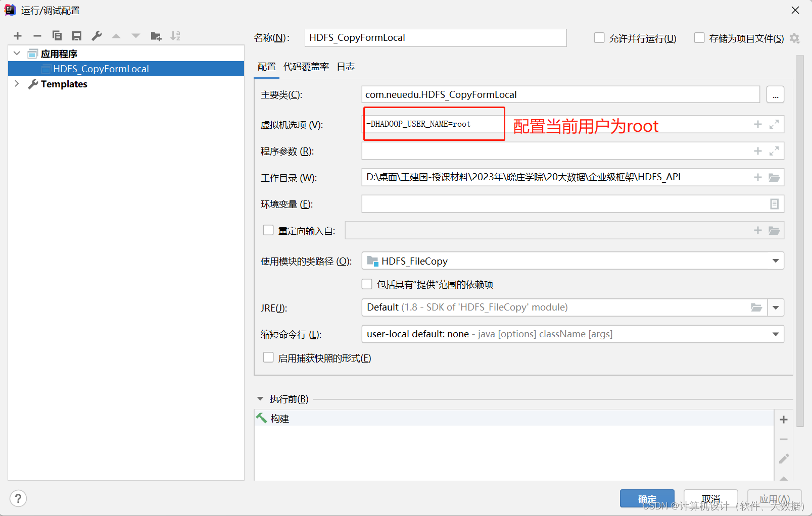
Task: Browse for working directory folder
Action: pos(774,177)
